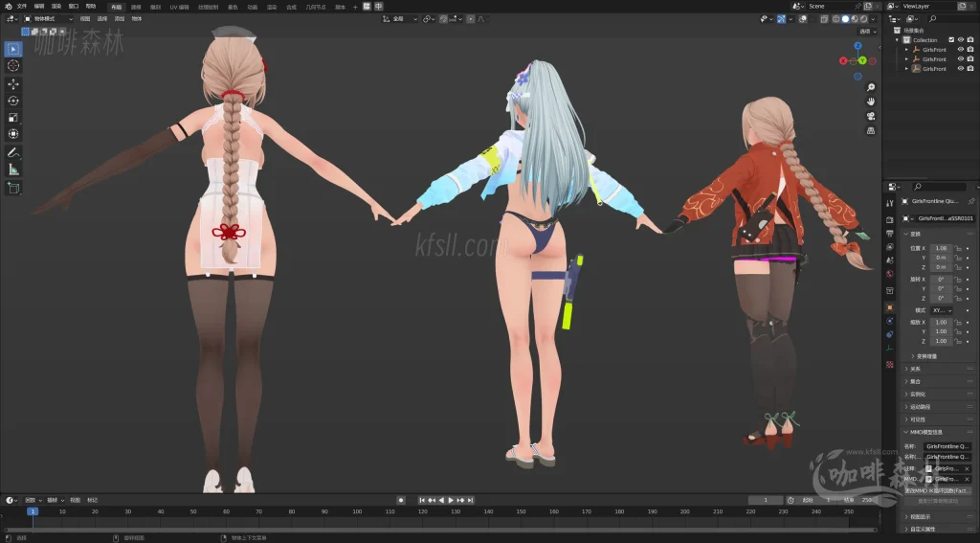Open the 添加 menu in viewport header
This screenshot has height=543, width=980.
click(x=120, y=19)
